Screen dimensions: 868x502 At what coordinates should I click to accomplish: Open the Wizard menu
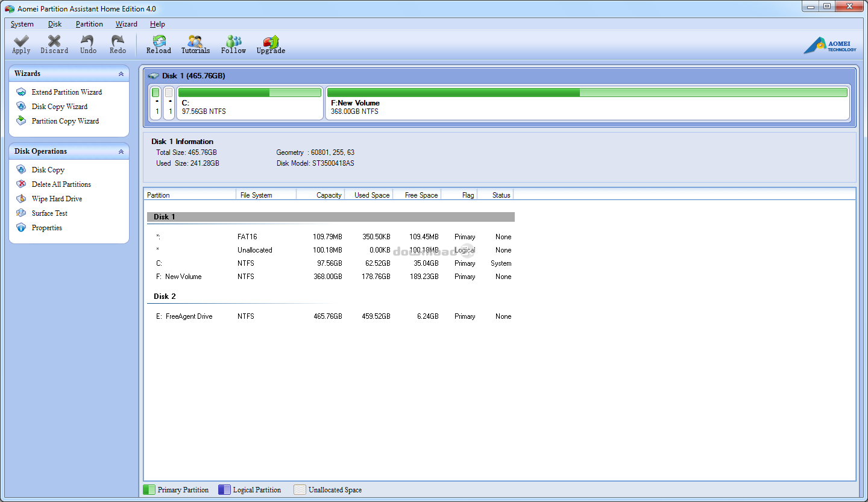coord(126,24)
